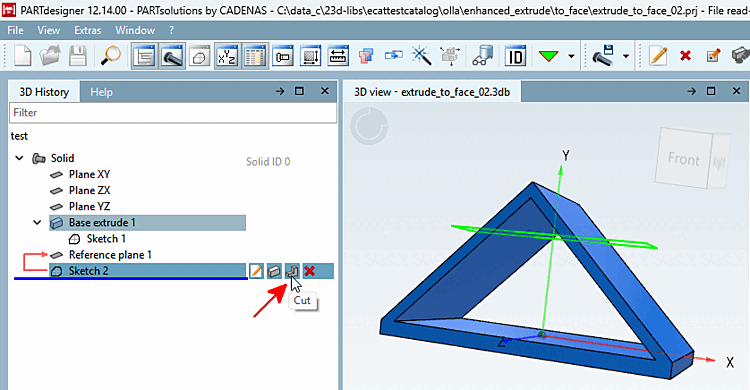
Task: Click the new blank document toolbar icon
Action: point(23,56)
